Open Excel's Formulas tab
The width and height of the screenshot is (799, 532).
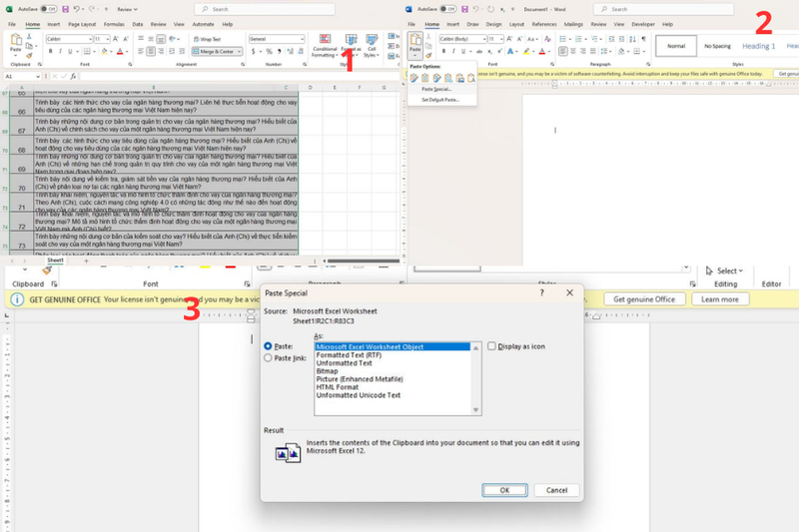[x=114, y=24]
